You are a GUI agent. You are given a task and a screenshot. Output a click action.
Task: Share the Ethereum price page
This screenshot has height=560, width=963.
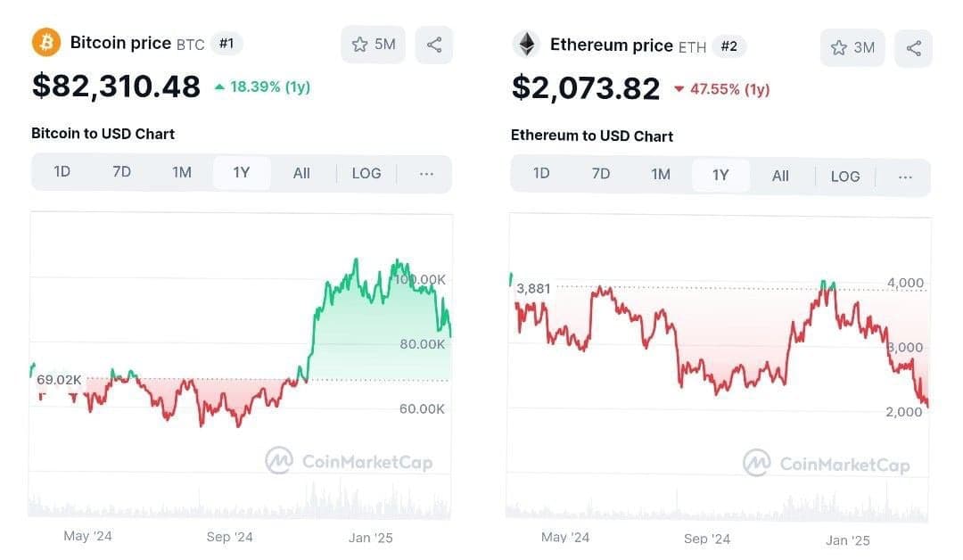pyautogui.click(x=913, y=48)
